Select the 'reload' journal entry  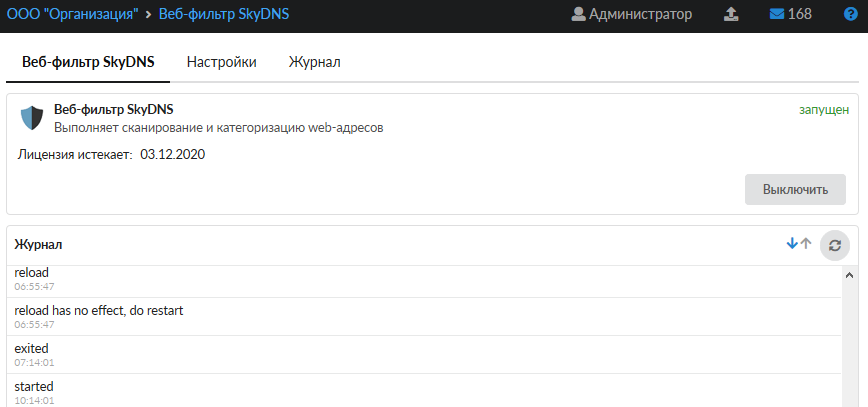(x=423, y=280)
